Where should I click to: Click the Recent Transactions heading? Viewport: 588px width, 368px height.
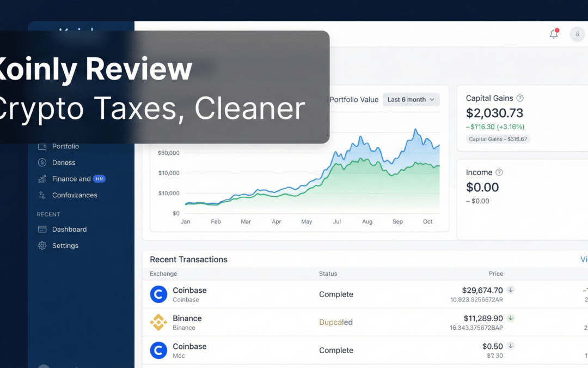(188, 260)
